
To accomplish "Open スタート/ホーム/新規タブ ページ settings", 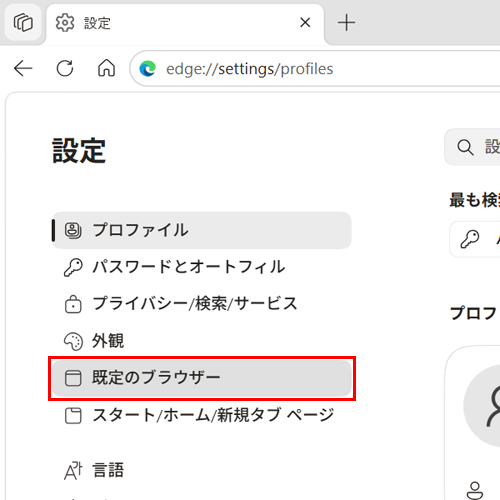I will point(202,415).
